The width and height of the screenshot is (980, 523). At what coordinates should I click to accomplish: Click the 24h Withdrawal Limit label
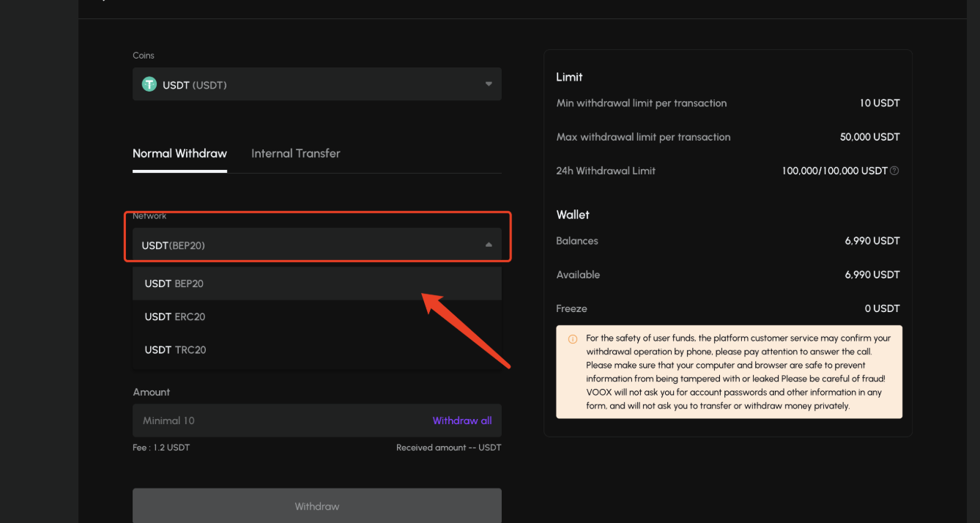606,171
